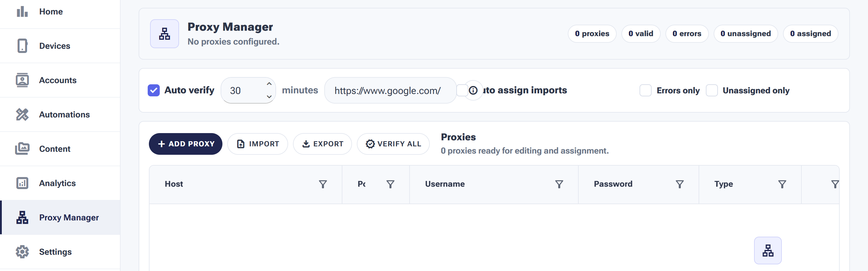Click the 'No proxies configured.' text

point(234,42)
